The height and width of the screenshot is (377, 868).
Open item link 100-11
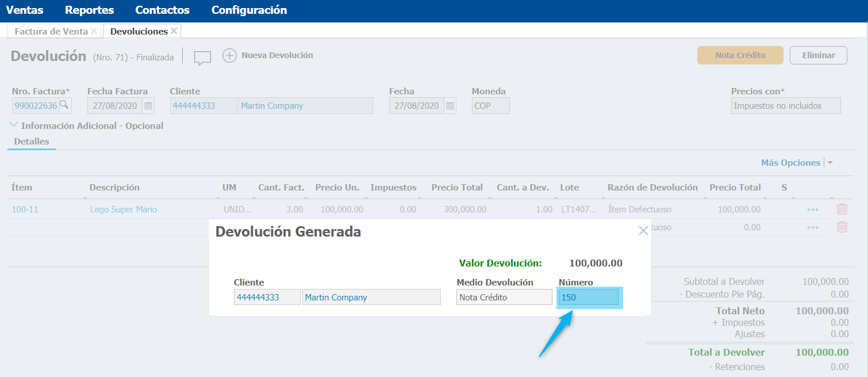25,210
